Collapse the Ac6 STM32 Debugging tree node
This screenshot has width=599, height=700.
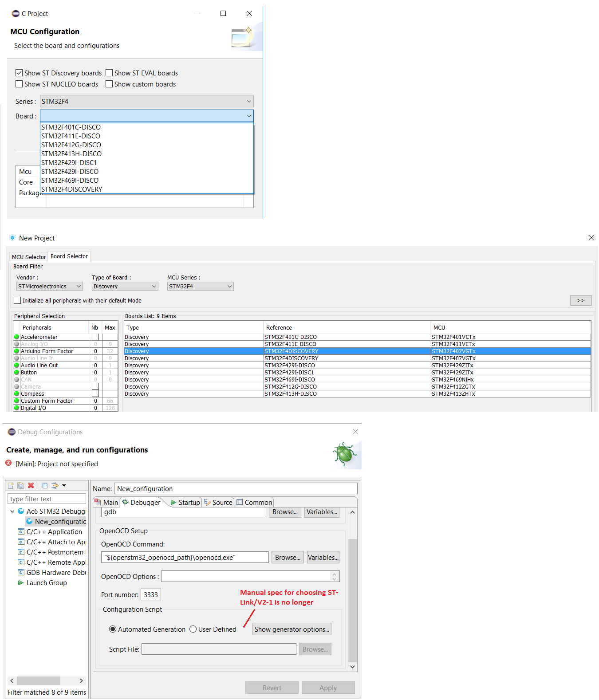click(12, 511)
